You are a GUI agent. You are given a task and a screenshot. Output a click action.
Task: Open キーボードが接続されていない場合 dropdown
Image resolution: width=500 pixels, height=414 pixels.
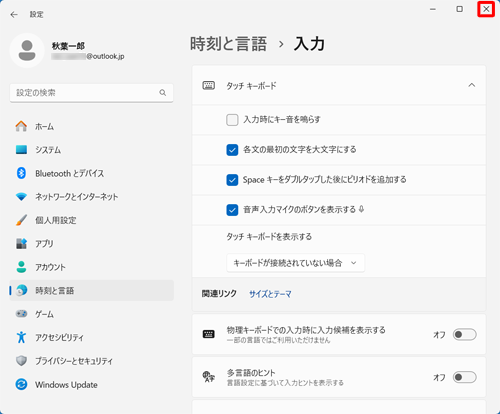295,263
